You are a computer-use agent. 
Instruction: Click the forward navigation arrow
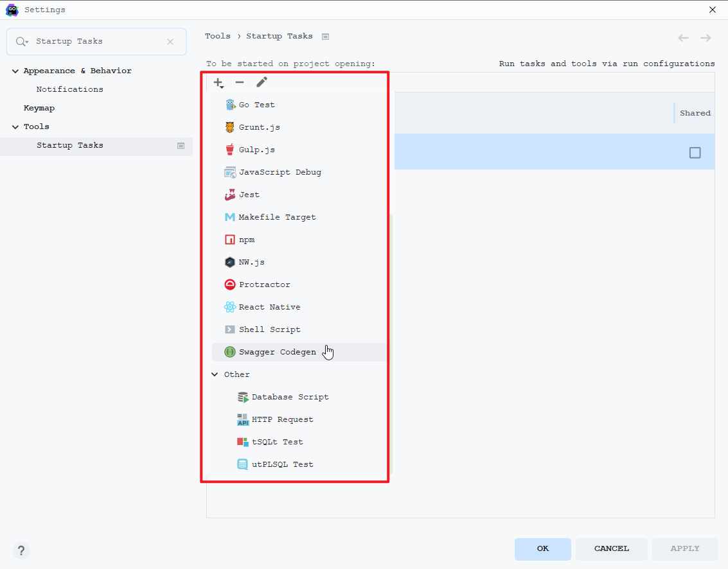(706, 38)
